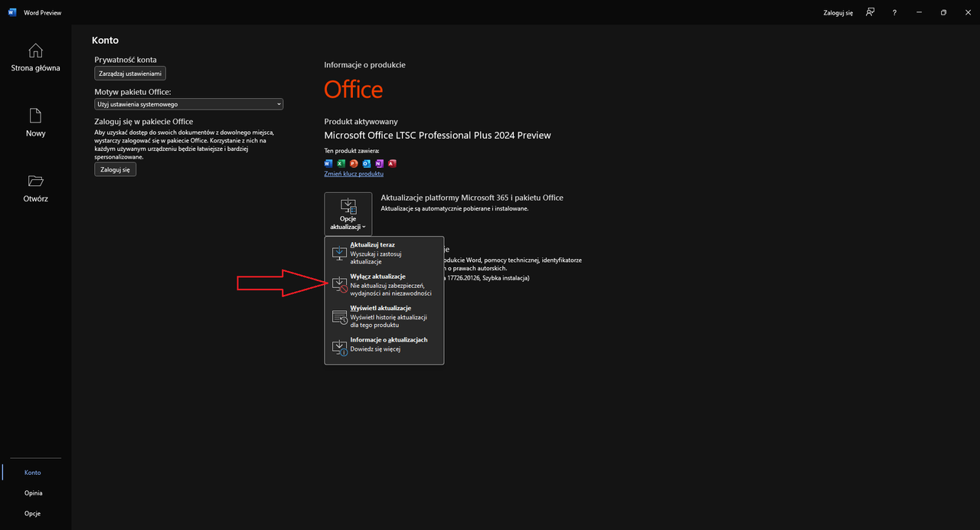This screenshot has width=980, height=530.
Task: Open the Opinia sidebar tab
Action: [x=33, y=493]
